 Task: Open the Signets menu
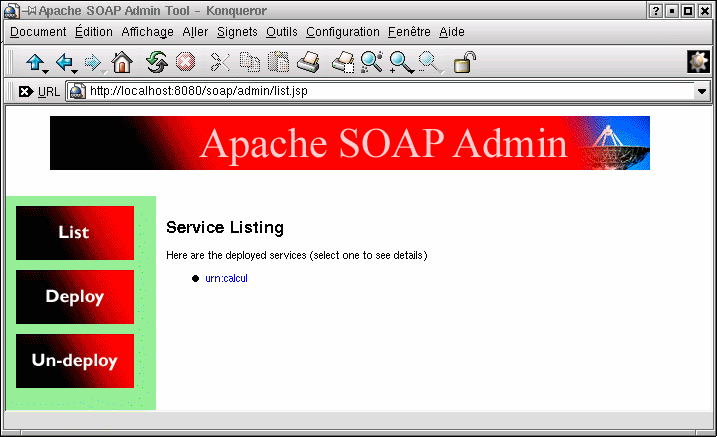(237, 32)
